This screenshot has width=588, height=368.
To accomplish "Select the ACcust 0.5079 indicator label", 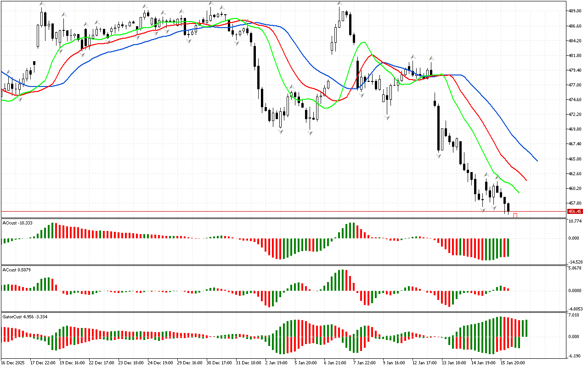I will [x=18, y=270].
